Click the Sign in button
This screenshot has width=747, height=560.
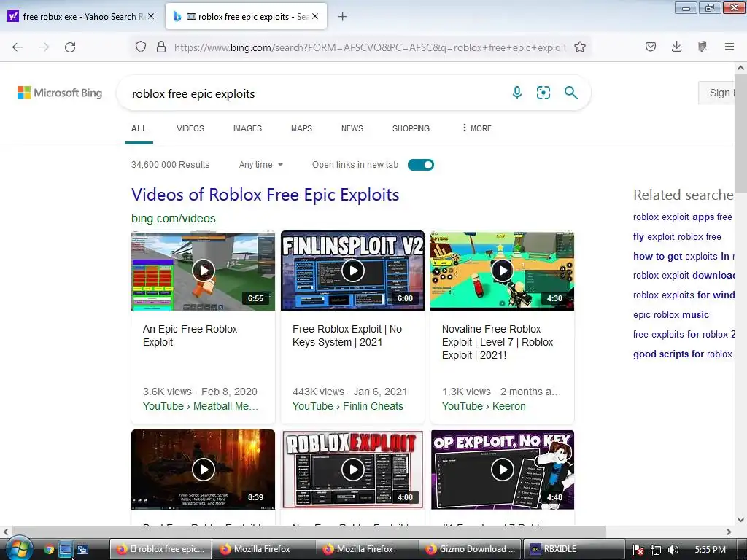717,93
